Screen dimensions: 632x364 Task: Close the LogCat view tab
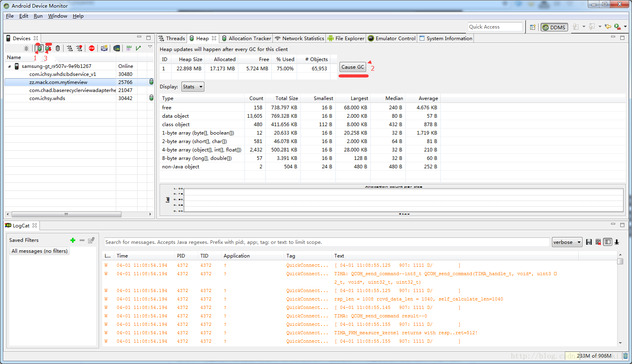point(35,226)
